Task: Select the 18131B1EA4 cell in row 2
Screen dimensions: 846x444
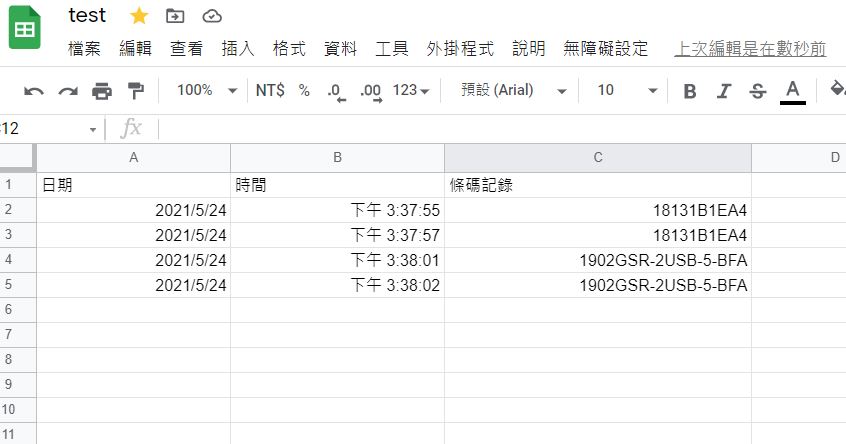Action: click(598, 210)
